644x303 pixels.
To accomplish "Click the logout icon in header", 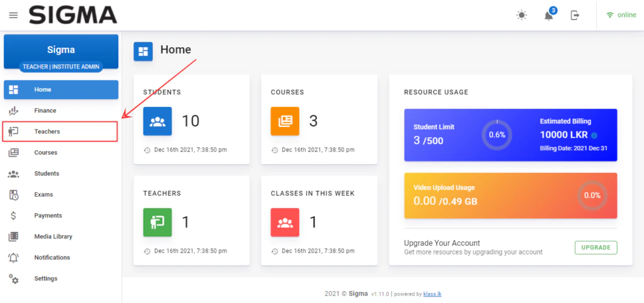I will point(575,15).
